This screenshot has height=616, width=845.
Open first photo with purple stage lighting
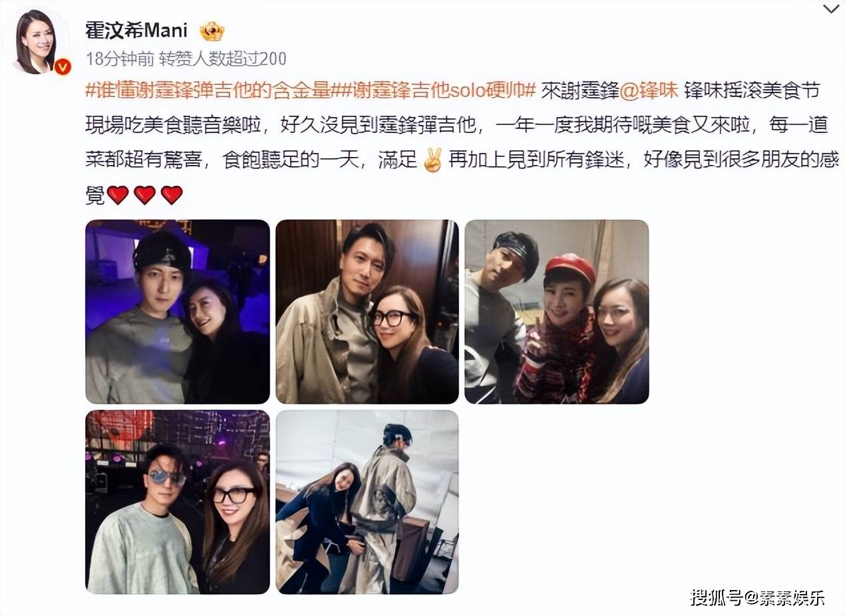pos(178,311)
